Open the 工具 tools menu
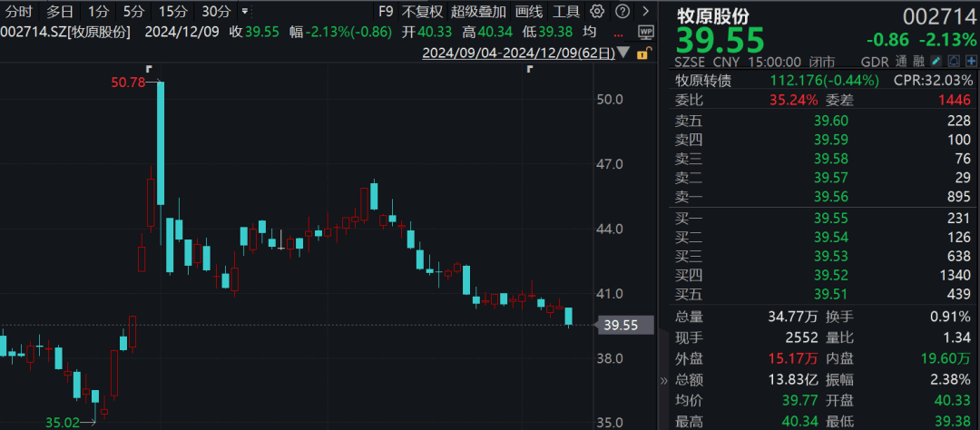This screenshot has height=430, width=980. point(566,11)
